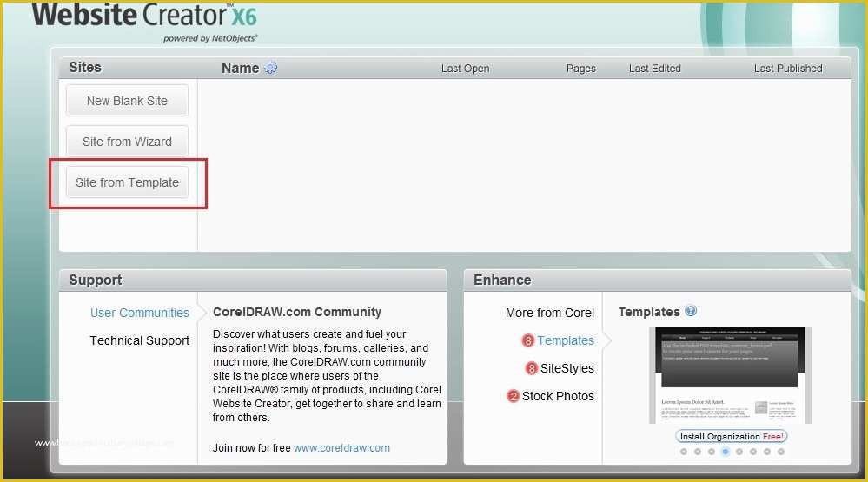Click the red 8 badge beside Templates
Screen dimensions: 868x482
click(528, 341)
